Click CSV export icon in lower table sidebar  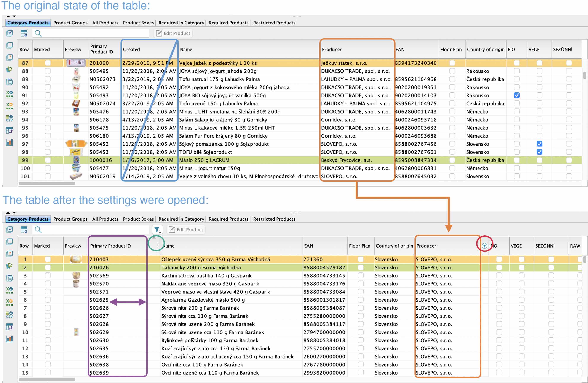click(x=9, y=314)
